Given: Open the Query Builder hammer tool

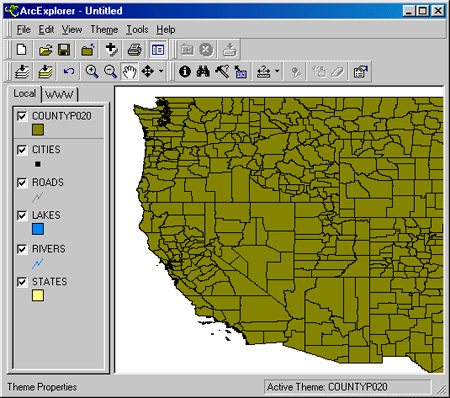Looking at the screenshot, I should click(x=222, y=71).
